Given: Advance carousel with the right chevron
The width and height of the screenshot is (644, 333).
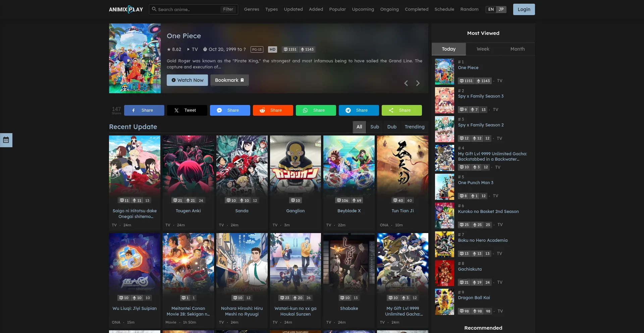Looking at the screenshot, I should tap(418, 83).
